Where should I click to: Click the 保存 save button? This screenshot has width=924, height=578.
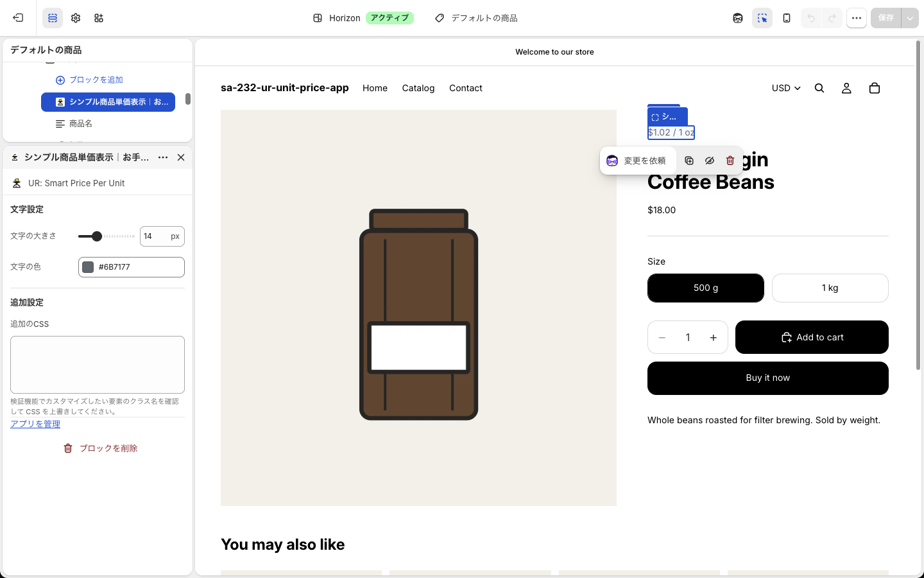tap(886, 18)
